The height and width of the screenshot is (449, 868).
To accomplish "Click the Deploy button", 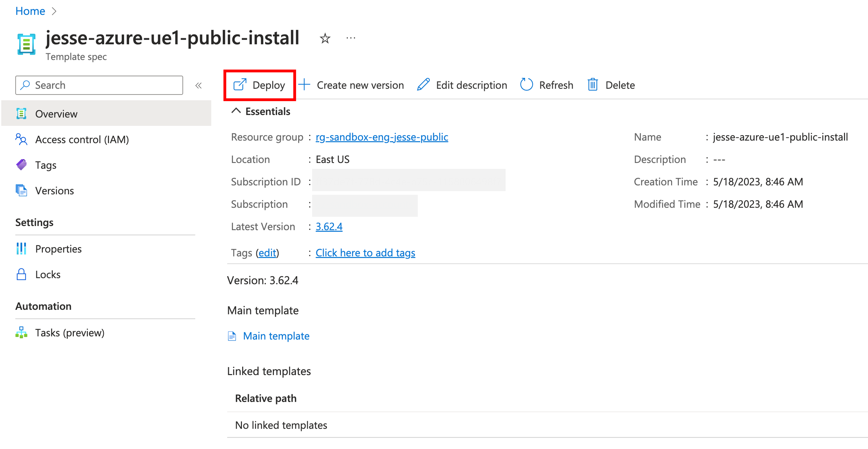I will [259, 85].
